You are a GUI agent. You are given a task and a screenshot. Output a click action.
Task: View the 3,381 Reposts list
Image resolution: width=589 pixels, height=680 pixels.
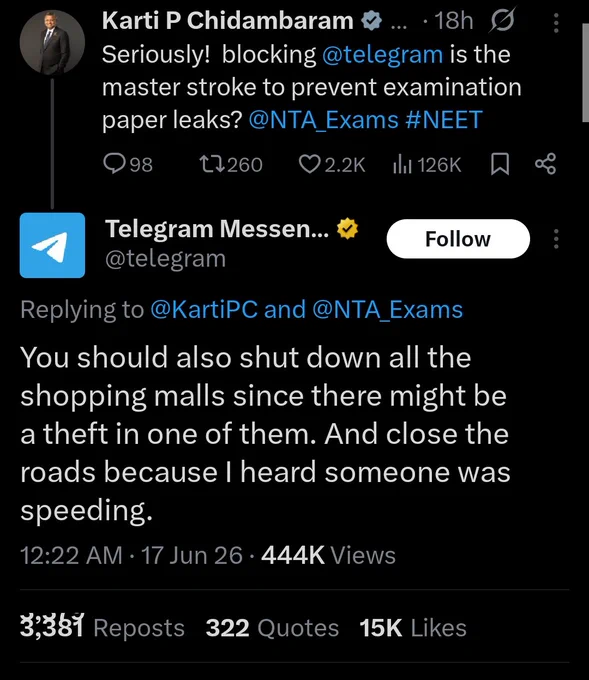tap(102, 628)
